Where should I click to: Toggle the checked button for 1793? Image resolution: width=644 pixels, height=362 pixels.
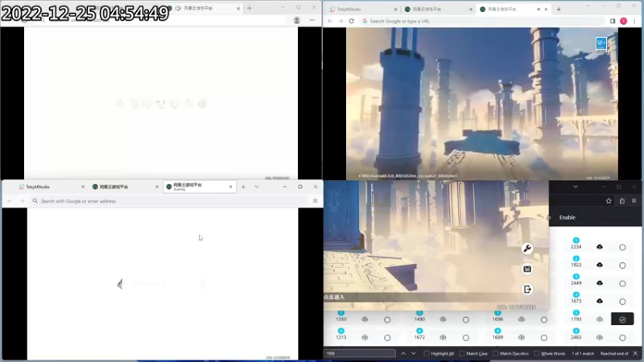pos(622,319)
